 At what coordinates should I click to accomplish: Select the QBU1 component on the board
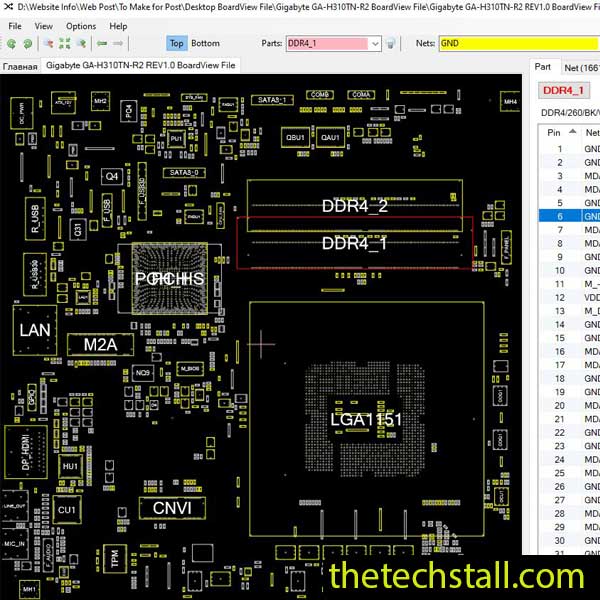tap(295, 137)
